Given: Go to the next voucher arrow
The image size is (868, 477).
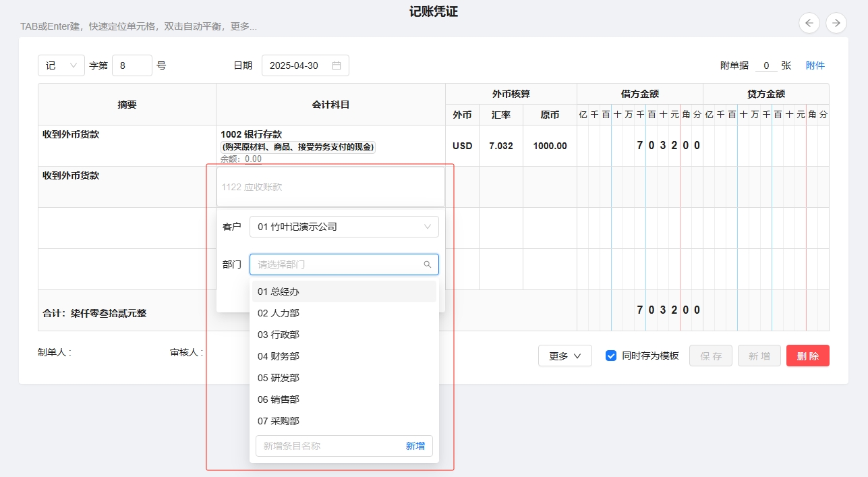Looking at the screenshot, I should pyautogui.click(x=836, y=23).
